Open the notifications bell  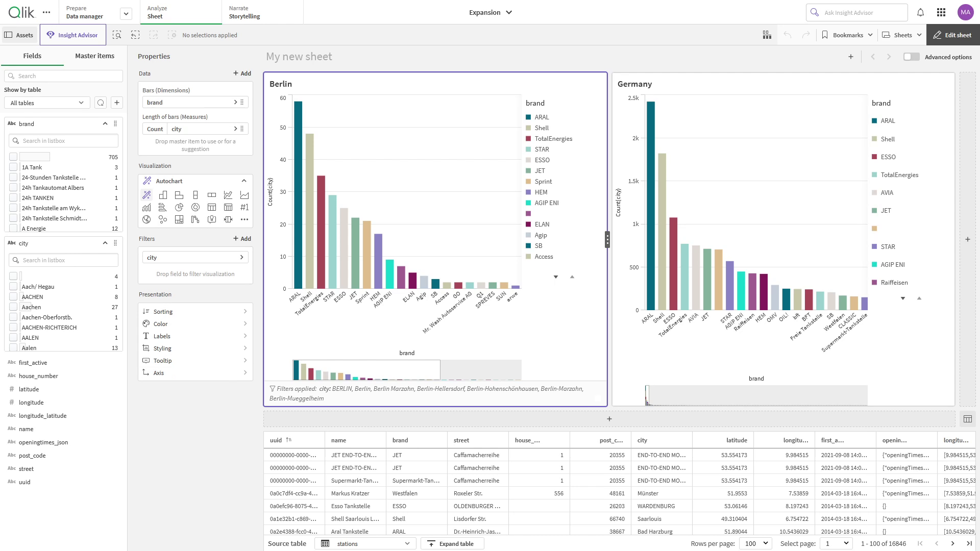point(920,12)
